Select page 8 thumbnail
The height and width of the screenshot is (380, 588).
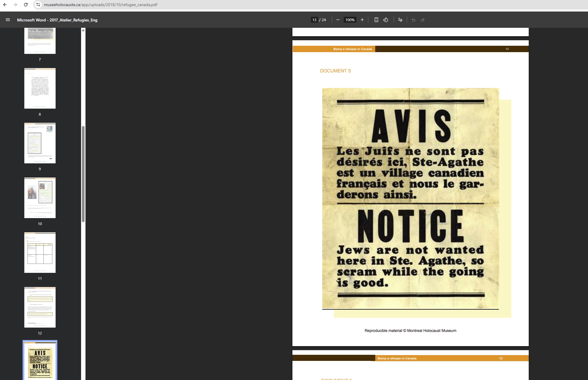[x=40, y=88]
